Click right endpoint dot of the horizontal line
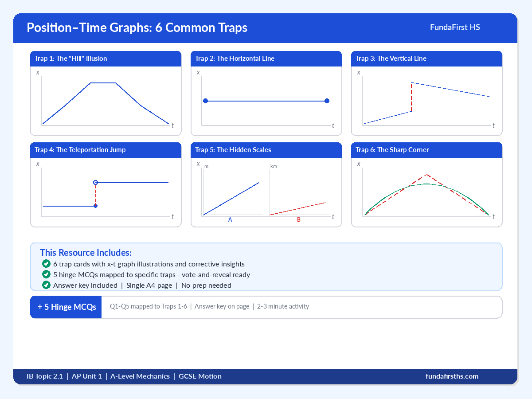The width and height of the screenshot is (532, 399). [x=327, y=101]
